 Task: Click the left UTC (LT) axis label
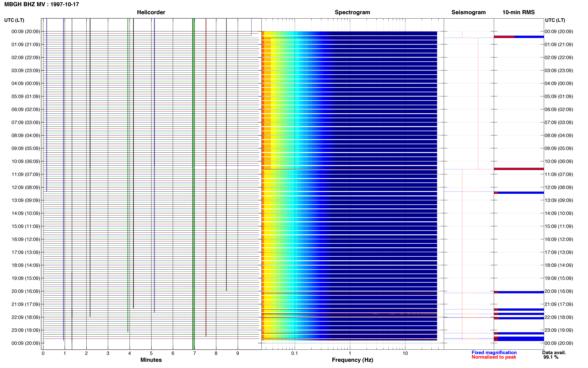[14, 20]
